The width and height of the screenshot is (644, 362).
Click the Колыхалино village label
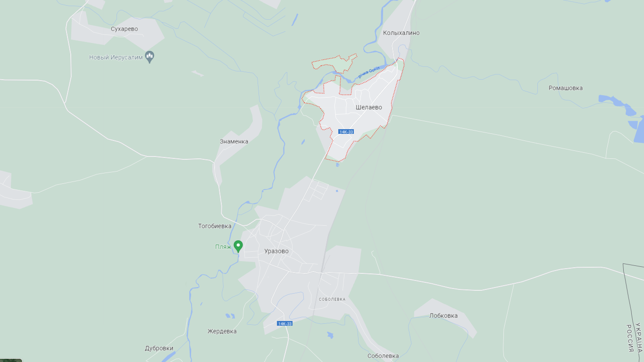click(x=401, y=33)
